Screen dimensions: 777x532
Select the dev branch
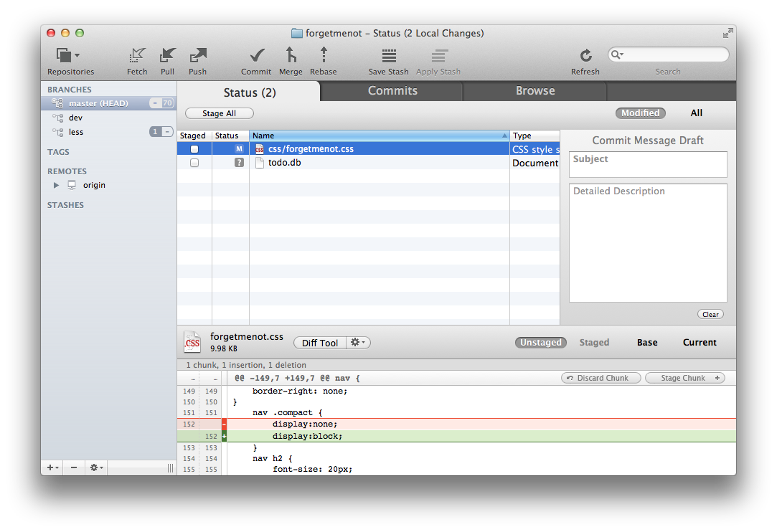tap(108, 118)
